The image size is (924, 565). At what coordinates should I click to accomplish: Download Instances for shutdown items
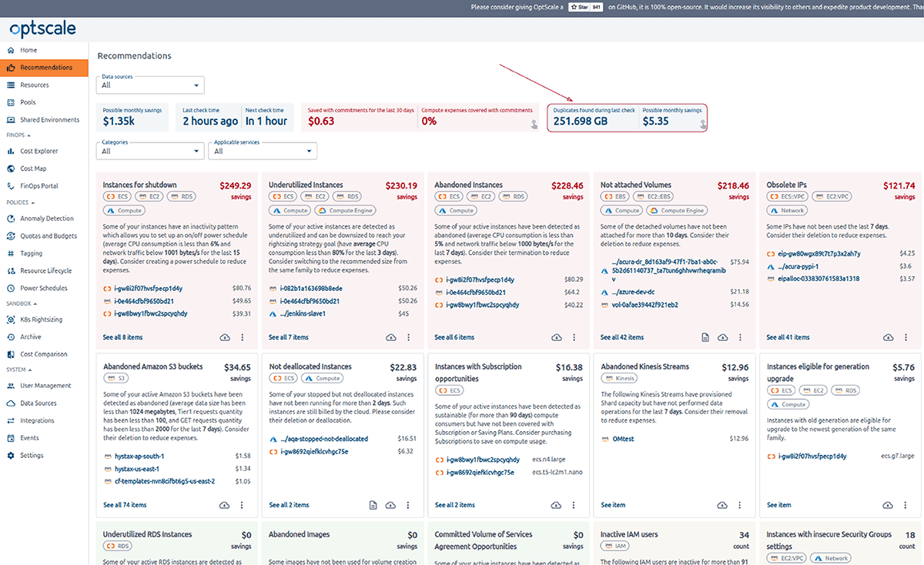(225, 337)
